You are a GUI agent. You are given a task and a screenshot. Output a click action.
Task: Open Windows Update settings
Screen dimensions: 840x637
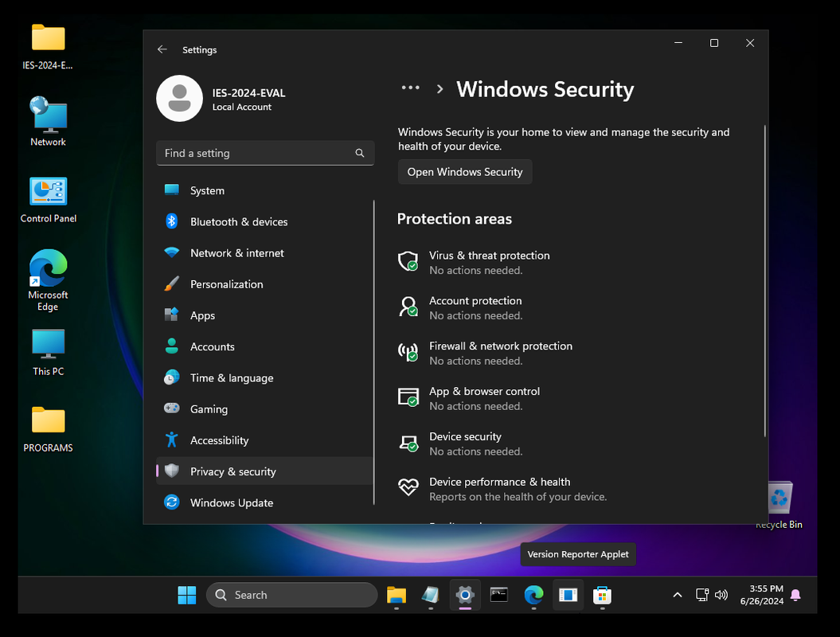[x=264, y=503]
